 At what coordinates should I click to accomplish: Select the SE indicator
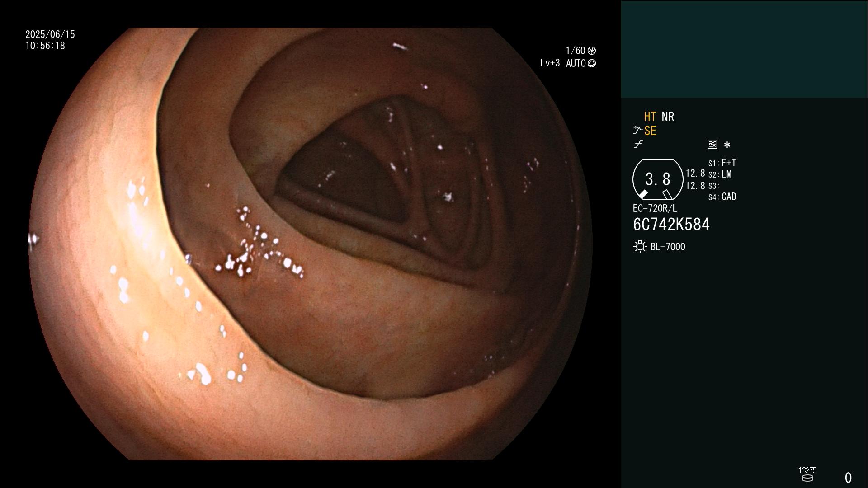click(650, 131)
